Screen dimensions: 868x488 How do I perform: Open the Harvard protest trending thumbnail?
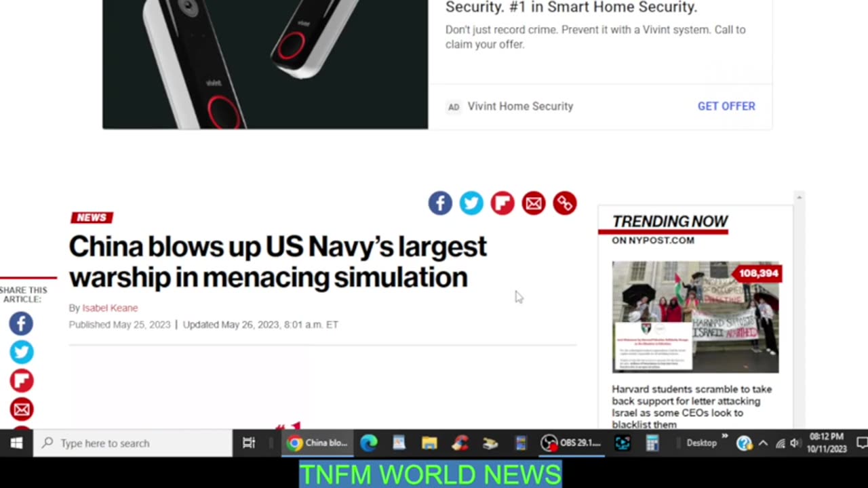[x=695, y=317]
